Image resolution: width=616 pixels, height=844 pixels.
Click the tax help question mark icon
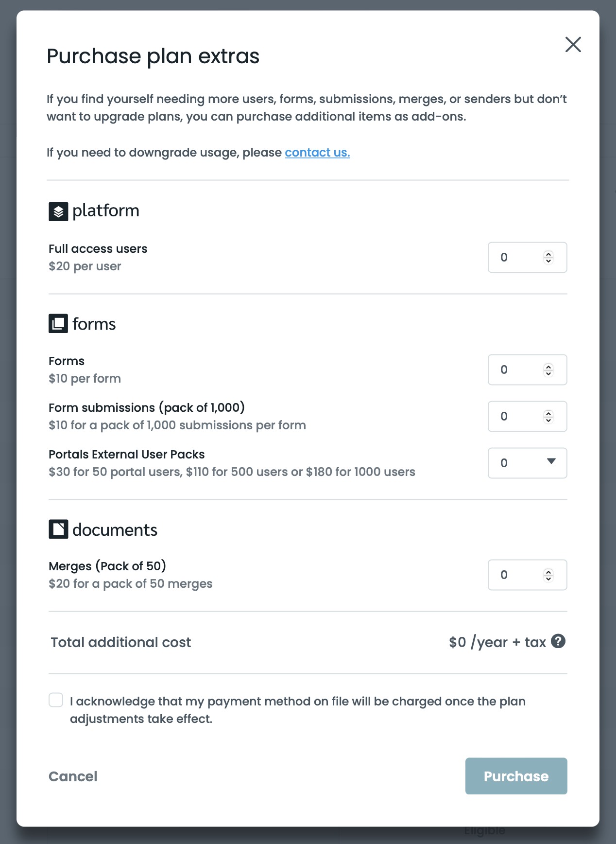coord(558,641)
